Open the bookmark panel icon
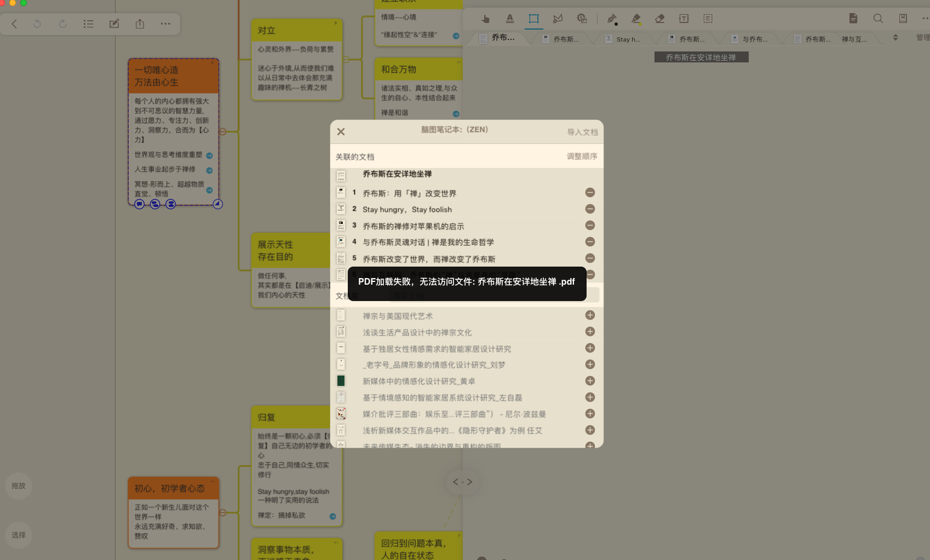Viewport: 930px width, 560px height. 903,18
